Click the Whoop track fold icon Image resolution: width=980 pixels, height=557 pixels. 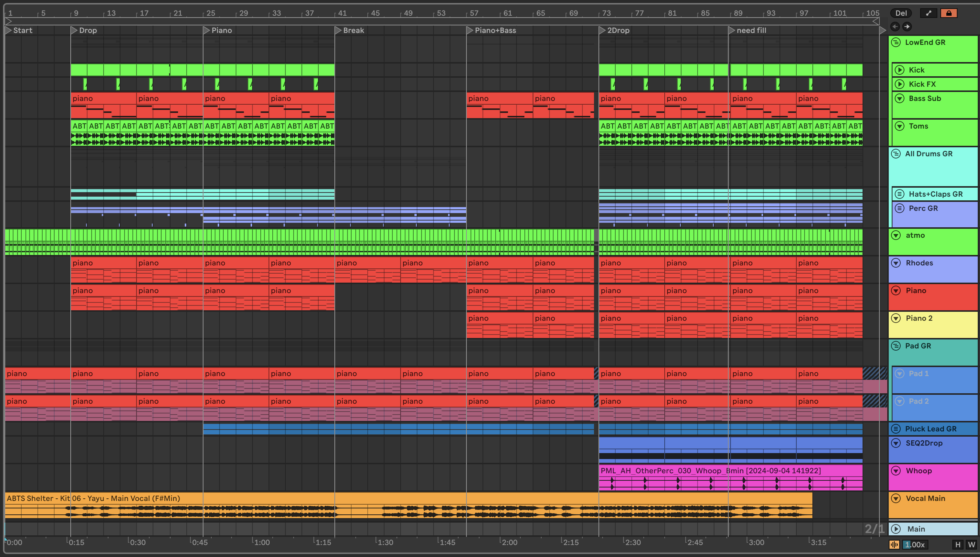896,471
